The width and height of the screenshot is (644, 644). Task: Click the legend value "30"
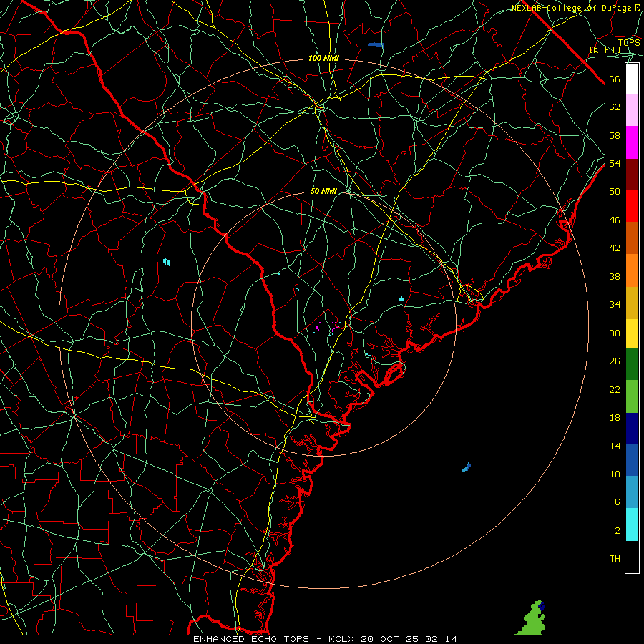point(615,333)
